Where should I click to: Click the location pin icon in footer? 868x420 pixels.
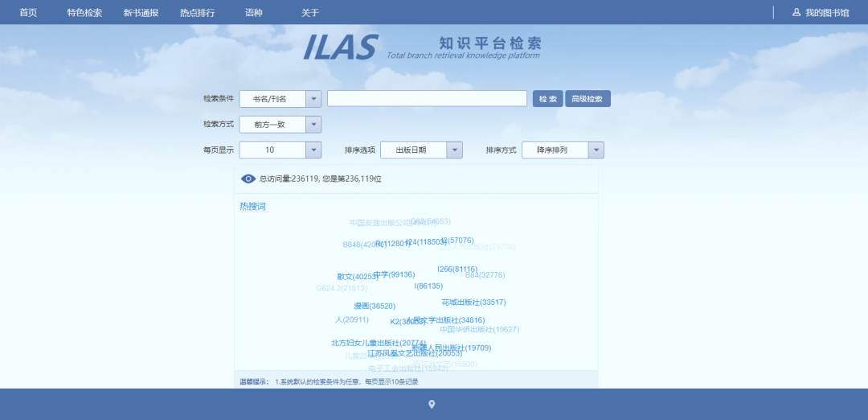[x=432, y=405]
